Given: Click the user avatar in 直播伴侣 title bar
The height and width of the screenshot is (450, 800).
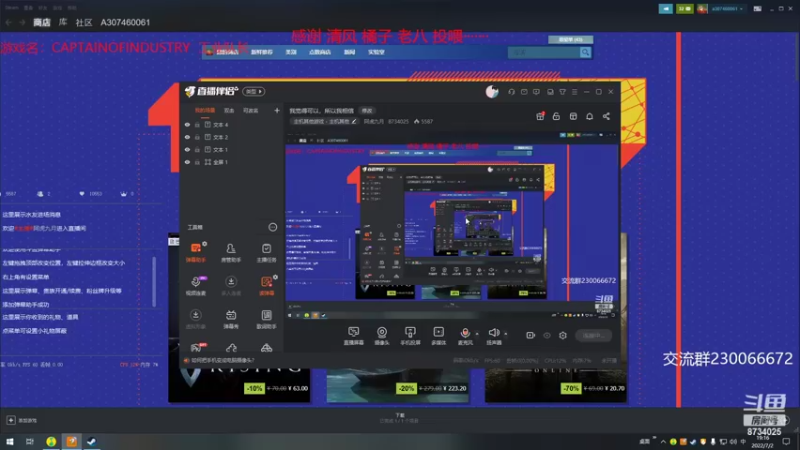Looking at the screenshot, I should click(492, 92).
